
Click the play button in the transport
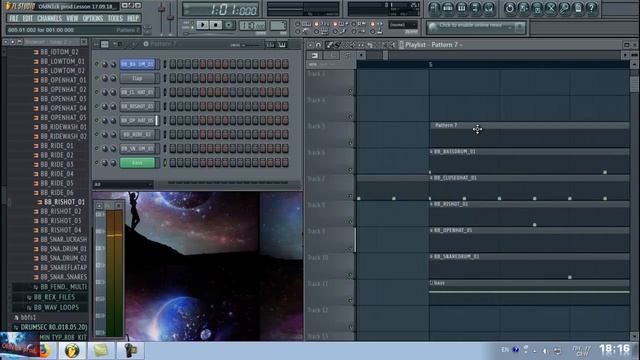202,25
